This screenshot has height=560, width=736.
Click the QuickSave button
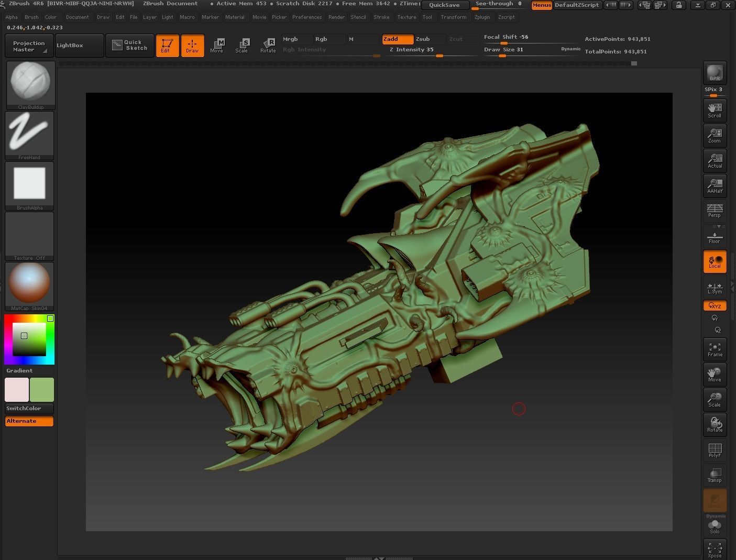click(444, 5)
